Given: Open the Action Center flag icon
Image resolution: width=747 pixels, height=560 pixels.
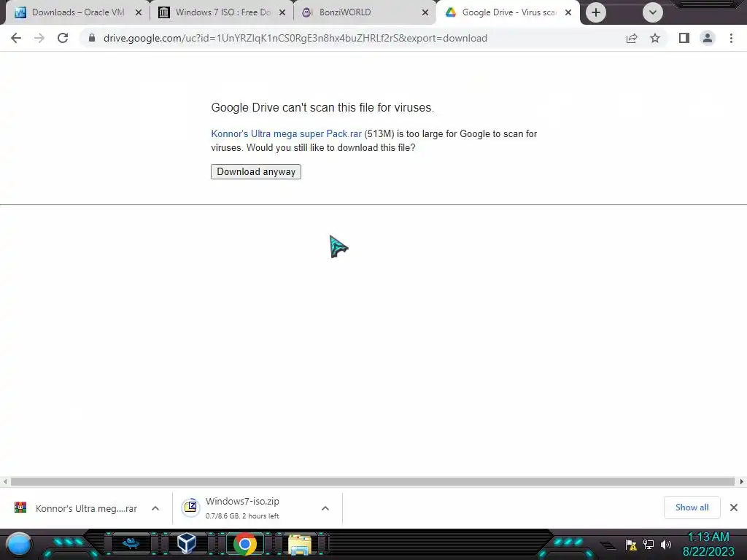Looking at the screenshot, I should tap(631, 544).
